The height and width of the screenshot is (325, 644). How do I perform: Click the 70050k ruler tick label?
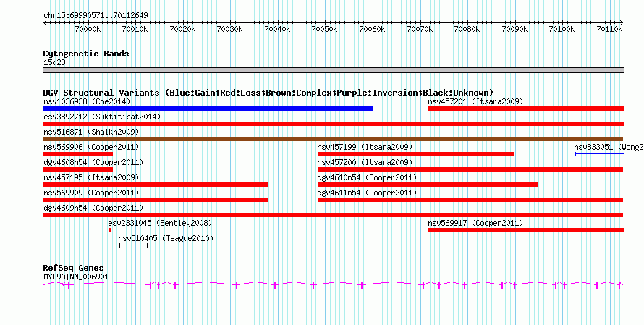pyautogui.click(x=324, y=30)
